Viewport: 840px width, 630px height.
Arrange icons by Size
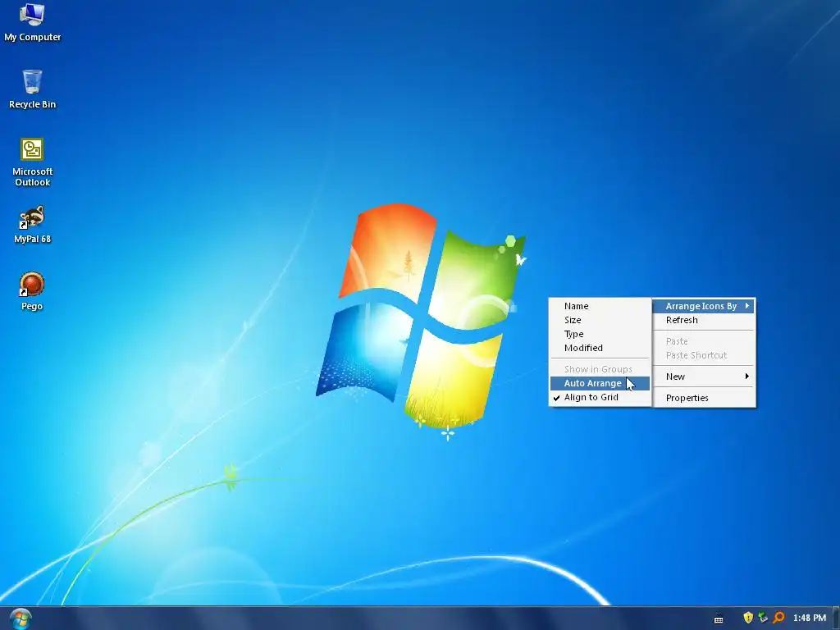[600, 320]
